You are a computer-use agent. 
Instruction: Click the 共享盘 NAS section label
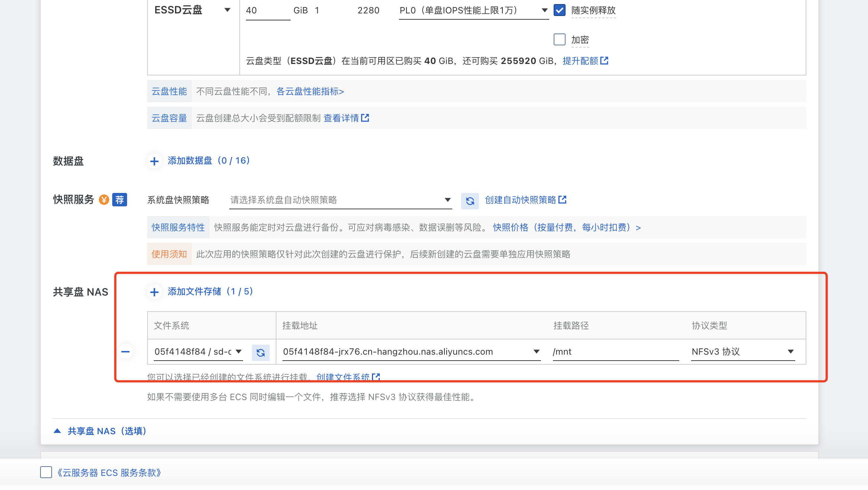(81, 292)
